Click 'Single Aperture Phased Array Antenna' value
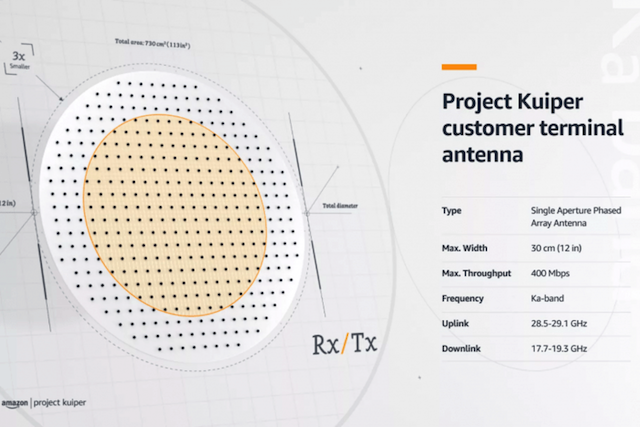The image size is (640, 427). click(x=576, y=217)
